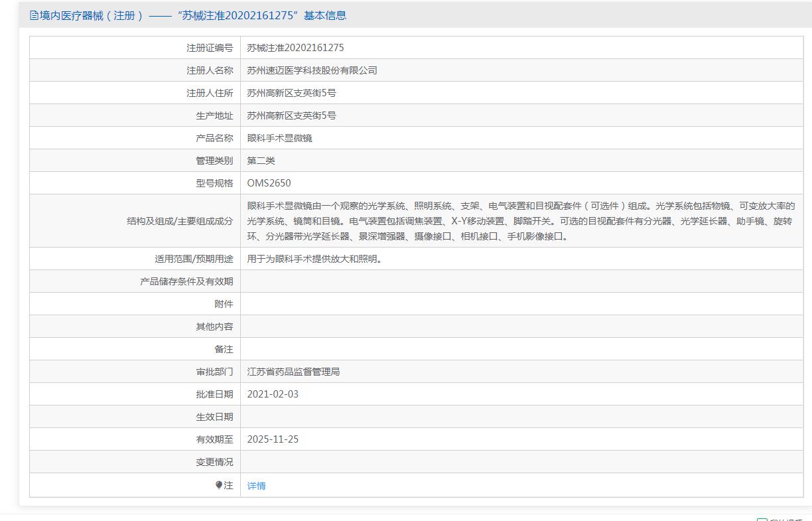
Task: Click the model specification value OMS2650
Action: tap(269, 183)
